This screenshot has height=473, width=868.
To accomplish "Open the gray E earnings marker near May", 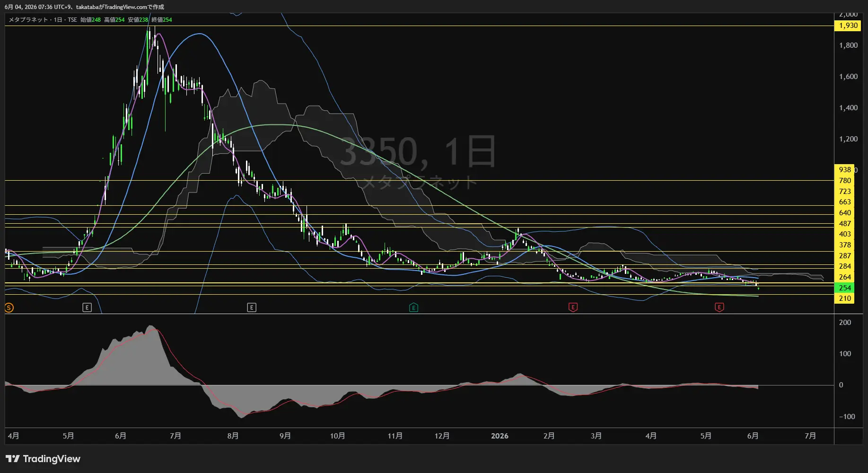I will 87,308.
